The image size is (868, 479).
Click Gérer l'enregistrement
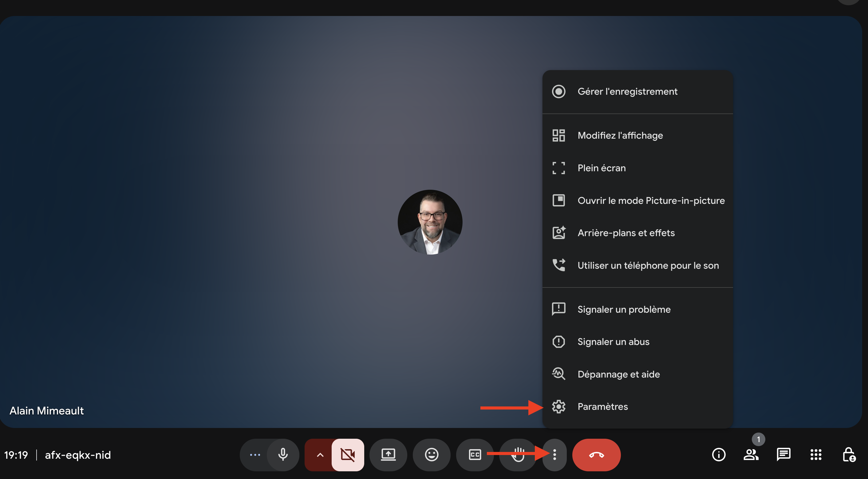click(627, 91)
